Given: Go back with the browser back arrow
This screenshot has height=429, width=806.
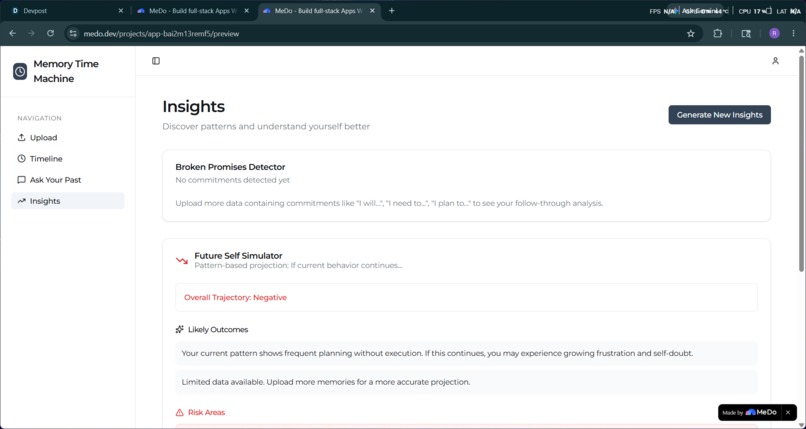Looking at the screenshot, I should (x=13, y=33).
